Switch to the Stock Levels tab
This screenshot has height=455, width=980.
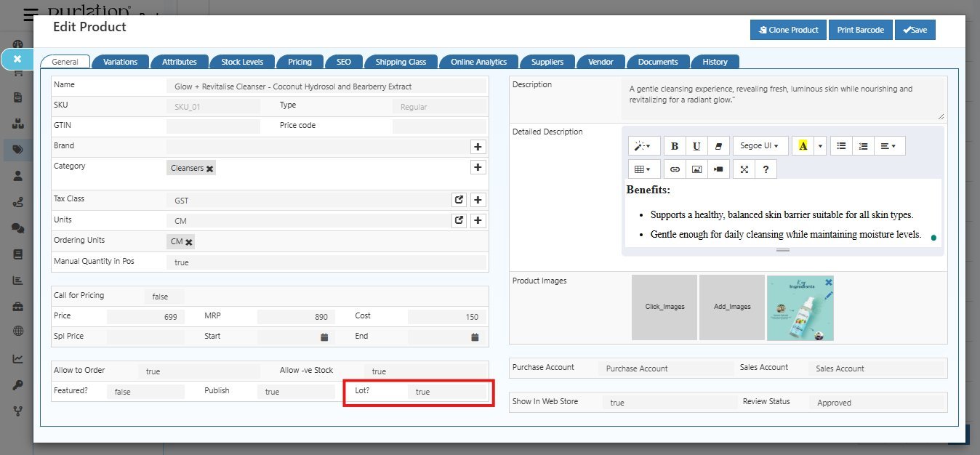pyautogui.click(x=243, y=62)
